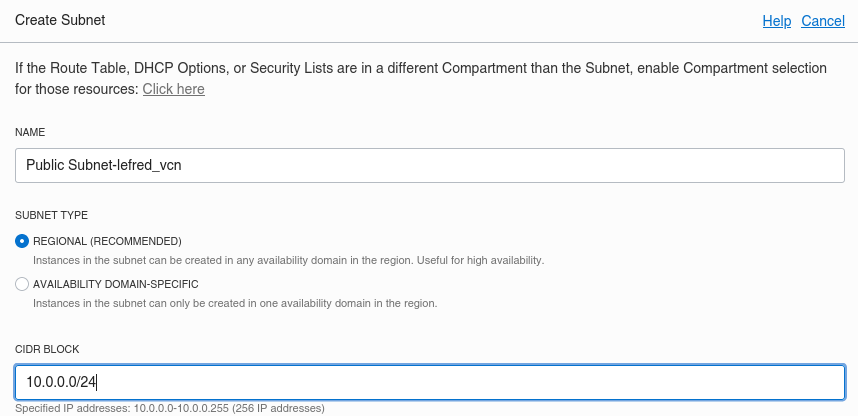Click the Route Table compartment info paragraph

coord(421,78)
